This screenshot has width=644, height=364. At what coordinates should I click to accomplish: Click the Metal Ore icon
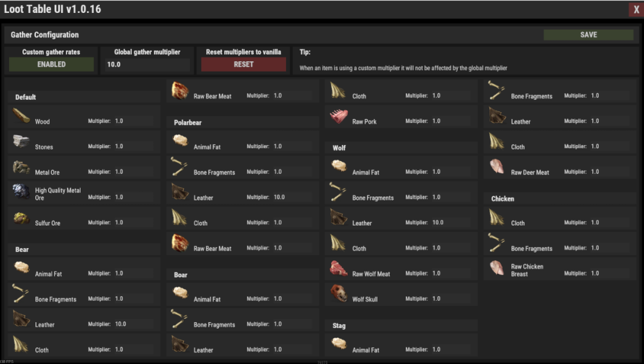pyautogui.click(x=21, y=168)
